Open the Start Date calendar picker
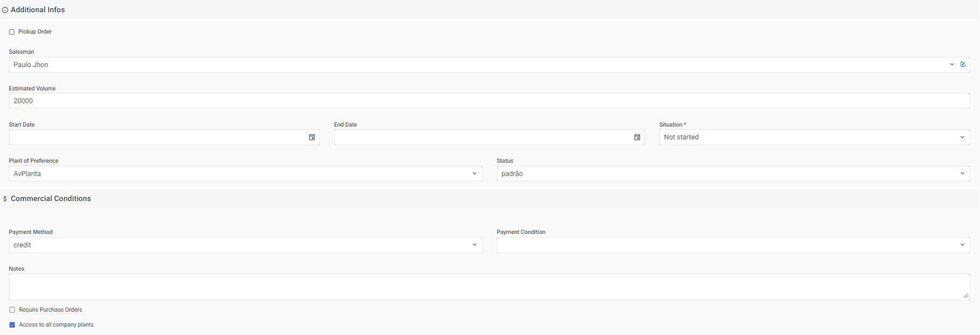This screenshot has width=980, height=335. [x=312, y=137]
